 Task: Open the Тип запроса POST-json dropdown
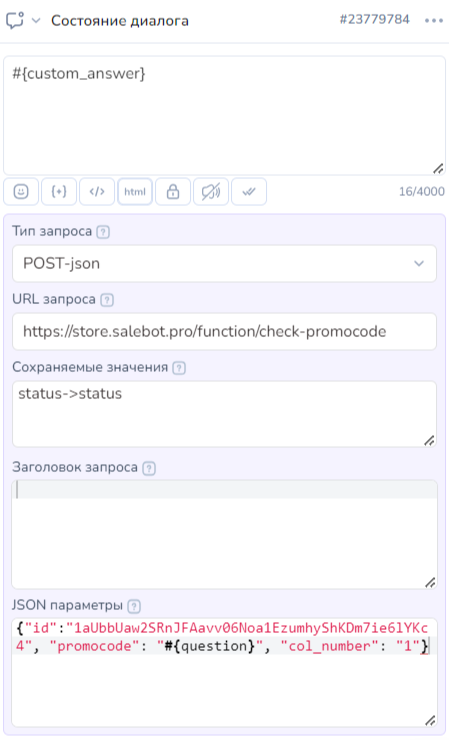click(x=224, y=263)
